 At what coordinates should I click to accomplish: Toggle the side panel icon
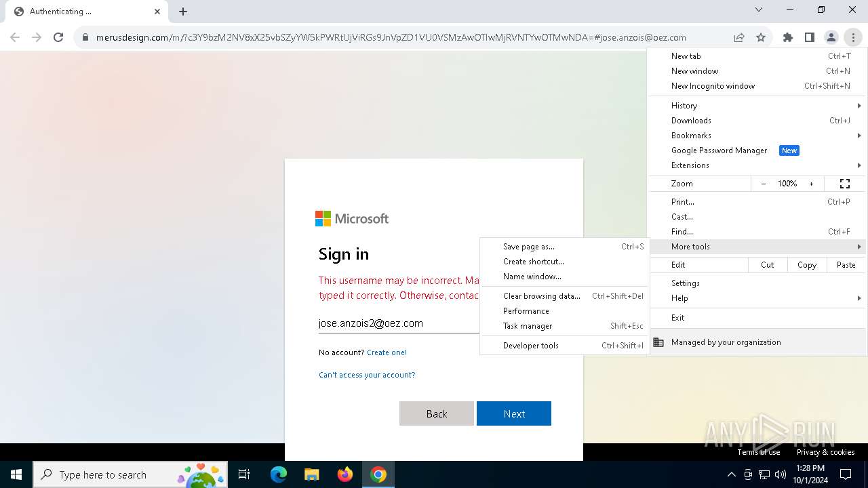tap(810, 37)
